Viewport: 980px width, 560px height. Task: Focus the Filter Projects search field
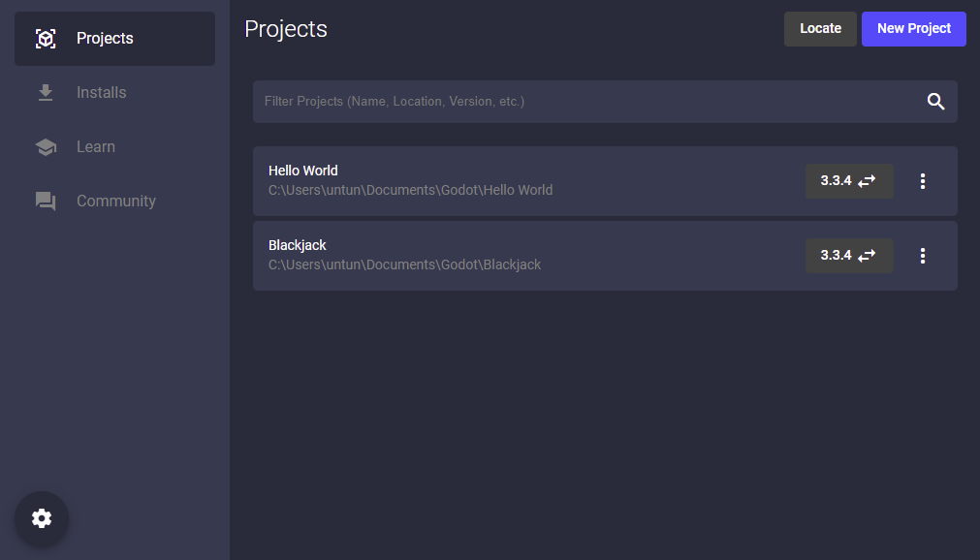pyautogui.click(x=605, y=102)
